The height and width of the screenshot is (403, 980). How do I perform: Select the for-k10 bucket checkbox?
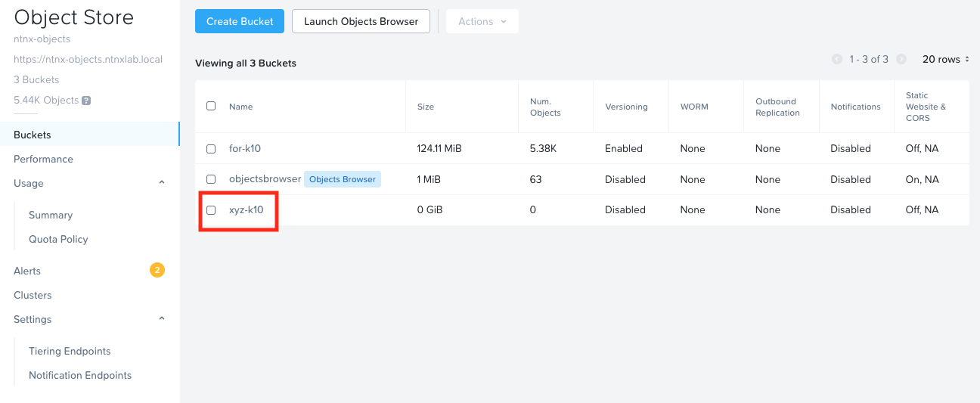tap(211, 149)
